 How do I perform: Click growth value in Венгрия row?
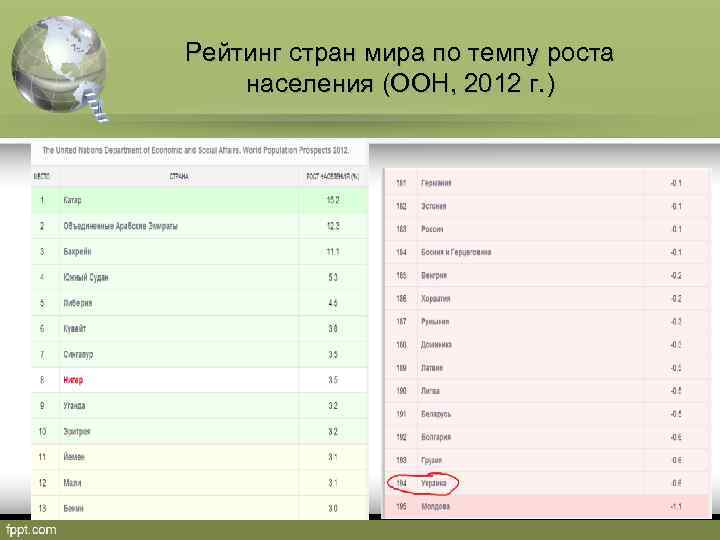click(676, 276)
